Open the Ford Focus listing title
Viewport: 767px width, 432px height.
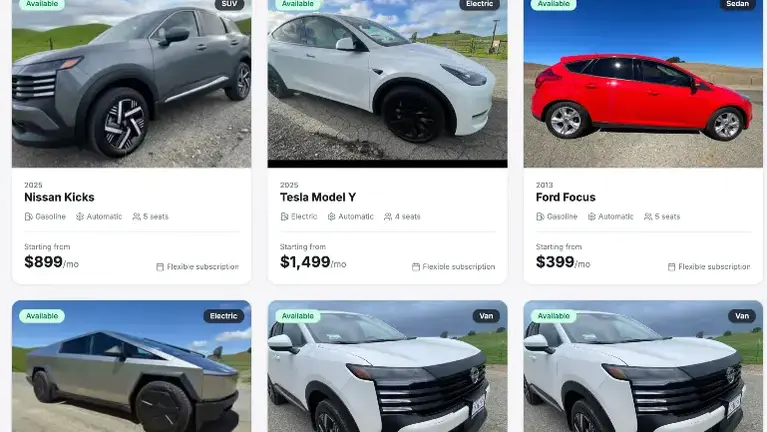565,197
